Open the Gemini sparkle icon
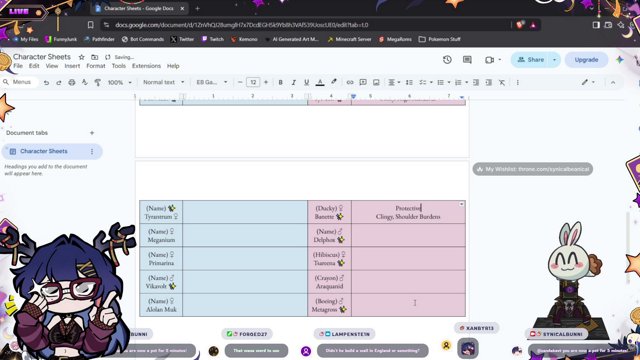Viewport: 640px width, 360px height. point(620,60)
